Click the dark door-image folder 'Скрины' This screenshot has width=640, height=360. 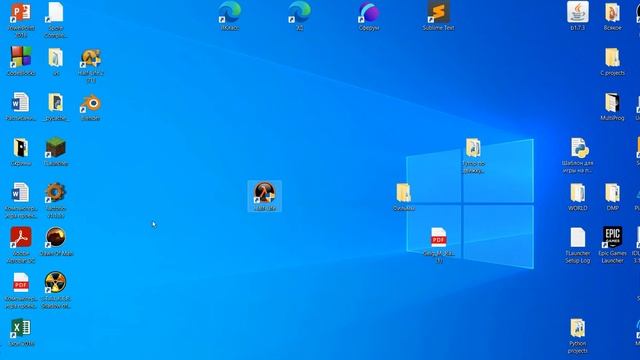tap(21, 151)
